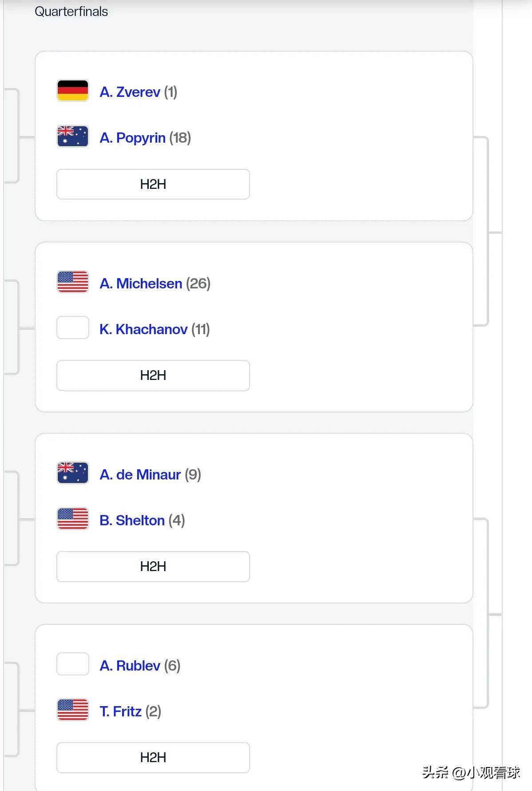532x791 pixels.
Task: Click the US flag next to Michelsen
Action: coord(73,282)
